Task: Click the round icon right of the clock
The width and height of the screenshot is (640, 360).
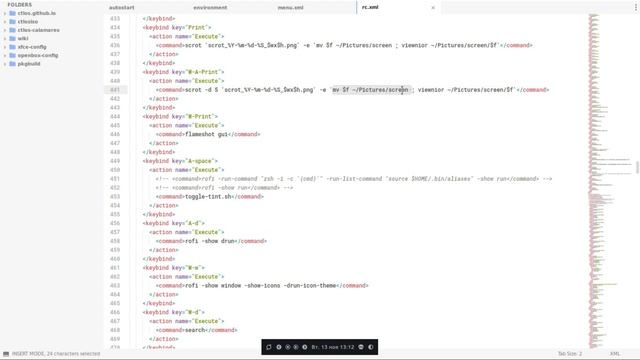Action: click(x=361, y=347)
